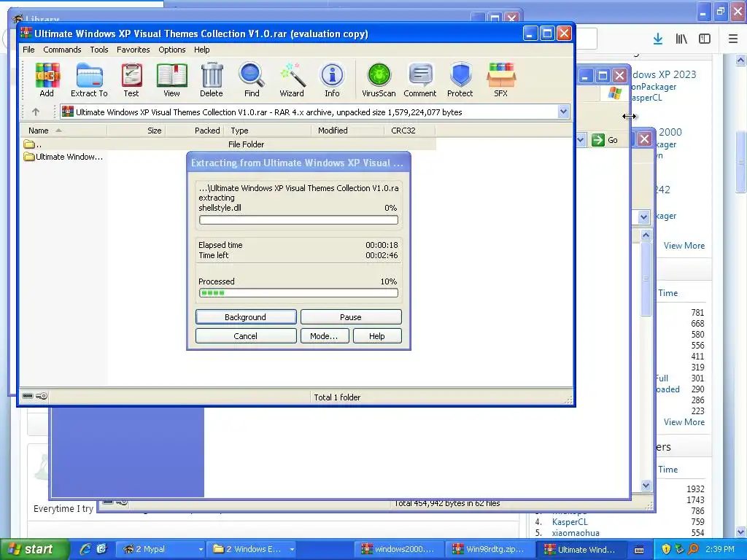This screenshot has width=747, height=560.
Task: Switch to Win98rdtg.zip taskbar item
Action: pyautogui.click(x=489, y=550)
